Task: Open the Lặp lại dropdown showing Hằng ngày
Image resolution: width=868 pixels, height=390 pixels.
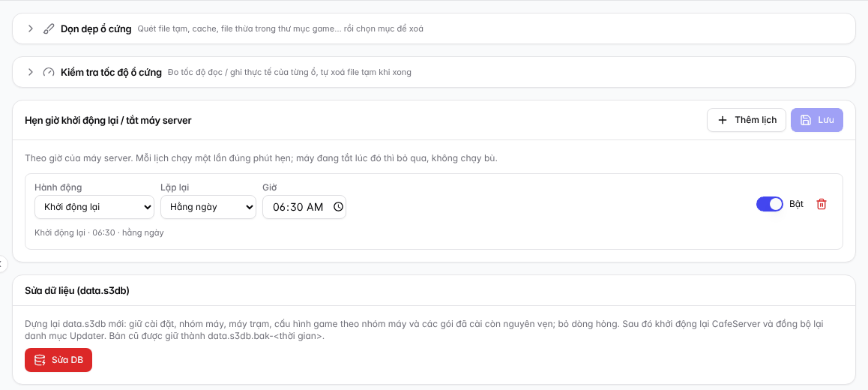Action: tap(208, 207)
